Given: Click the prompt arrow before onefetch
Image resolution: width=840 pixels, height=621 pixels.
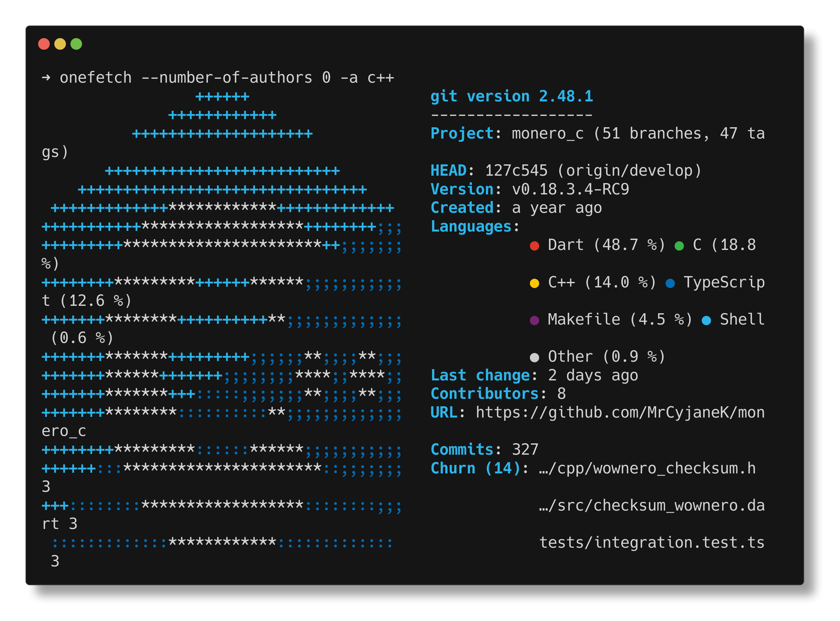Looking at the screenshot, I should tap(46, 78).
